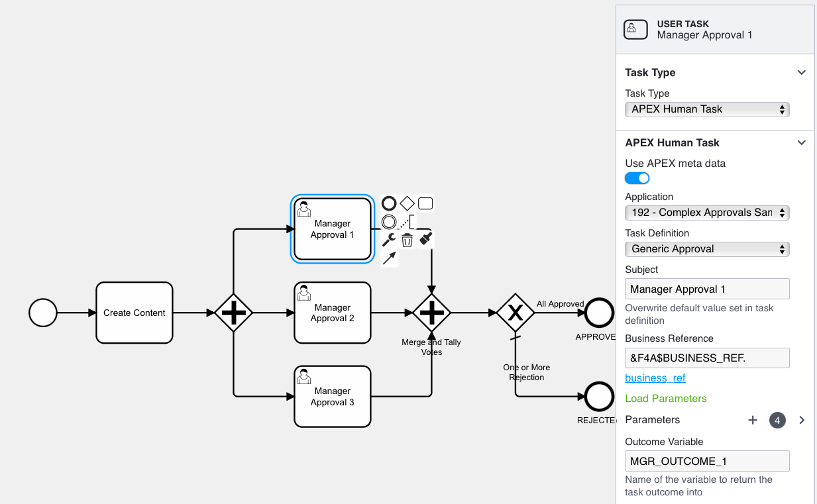The height and width of the screenshot is (504, 817).
Task: Click the Load Parameters link
Action: pos(665,399)
